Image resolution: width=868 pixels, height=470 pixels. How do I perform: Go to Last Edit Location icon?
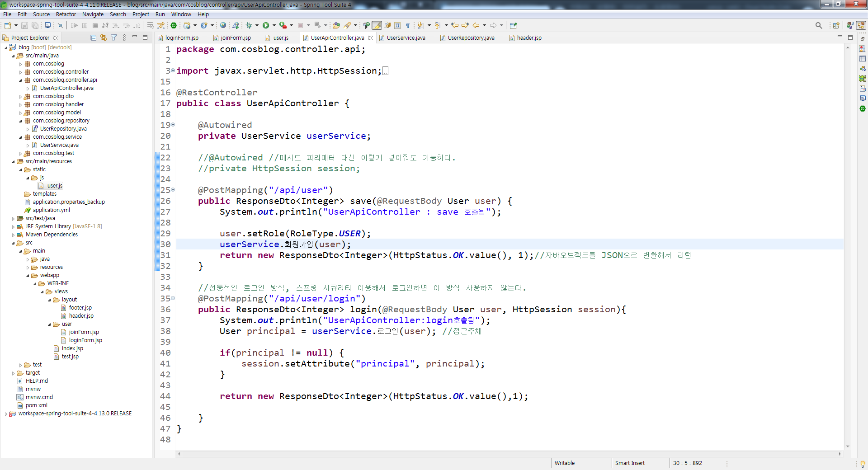[455, 25]
